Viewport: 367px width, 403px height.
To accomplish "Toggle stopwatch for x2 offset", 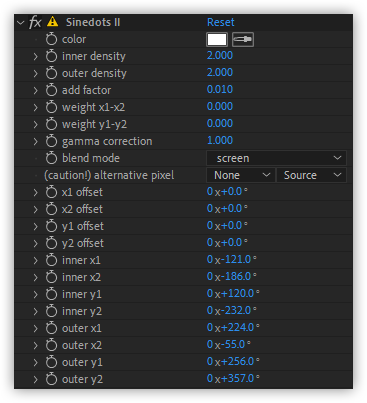I will tap(51, 209).
